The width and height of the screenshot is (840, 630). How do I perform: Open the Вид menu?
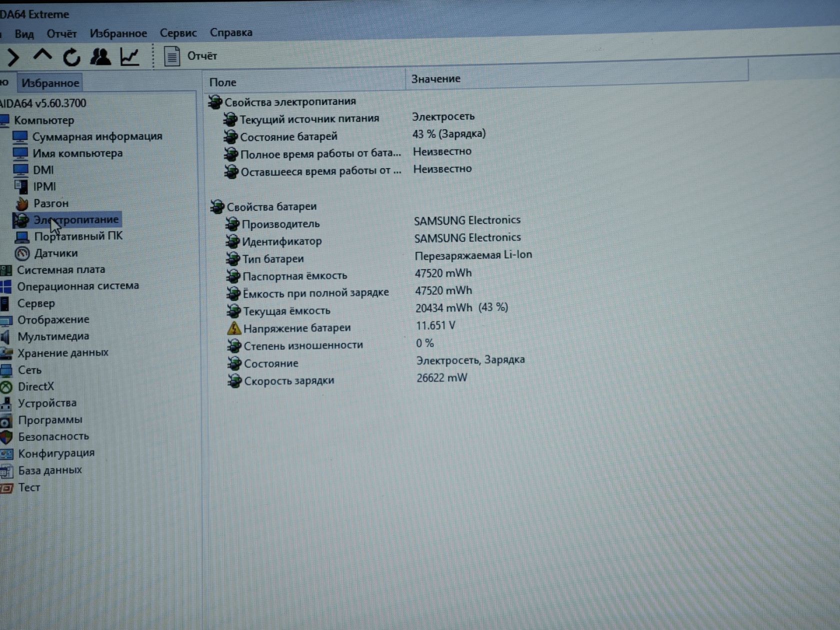point(24,34)
